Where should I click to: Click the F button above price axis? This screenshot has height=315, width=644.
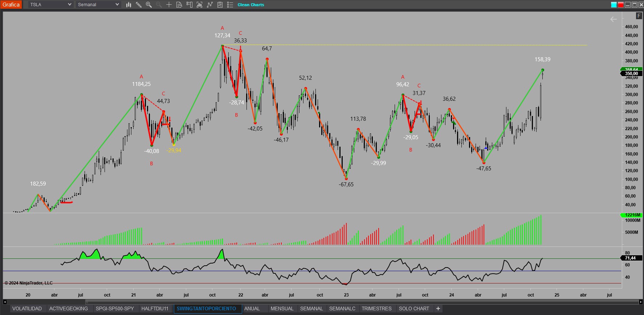(x=639, y=16)
